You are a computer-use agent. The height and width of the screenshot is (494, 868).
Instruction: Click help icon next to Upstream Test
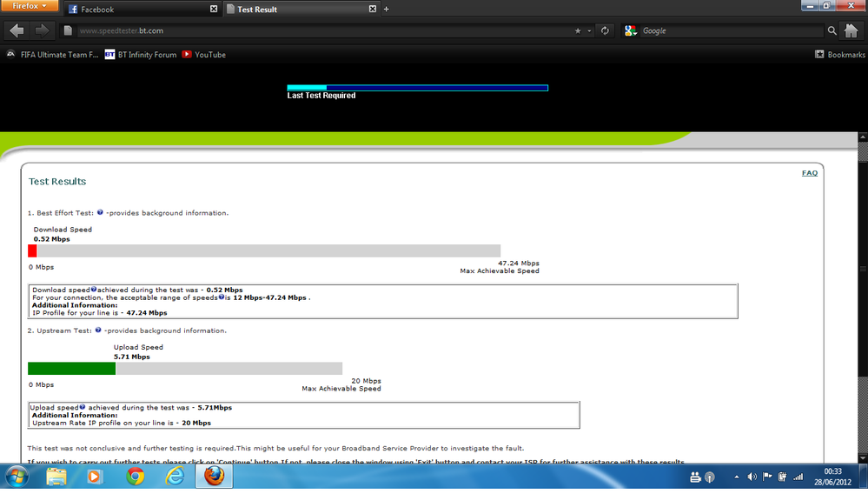tap(98, 330)
